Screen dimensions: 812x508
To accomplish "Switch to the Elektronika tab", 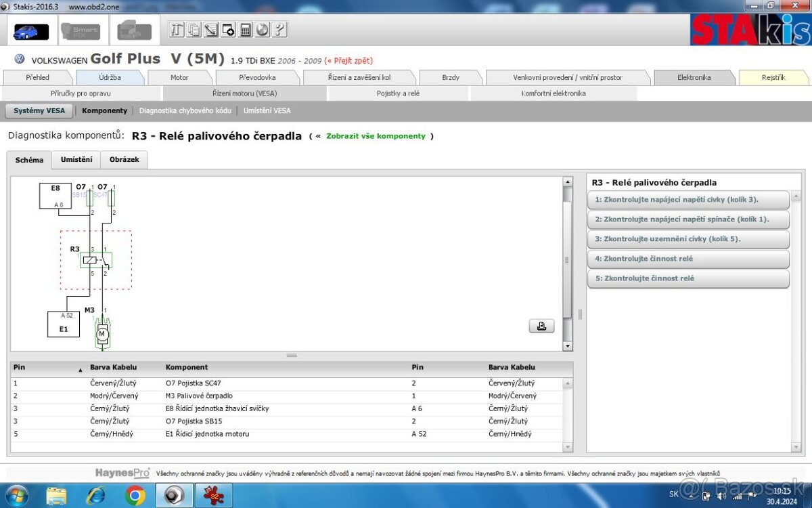I will tap(694, 77).
